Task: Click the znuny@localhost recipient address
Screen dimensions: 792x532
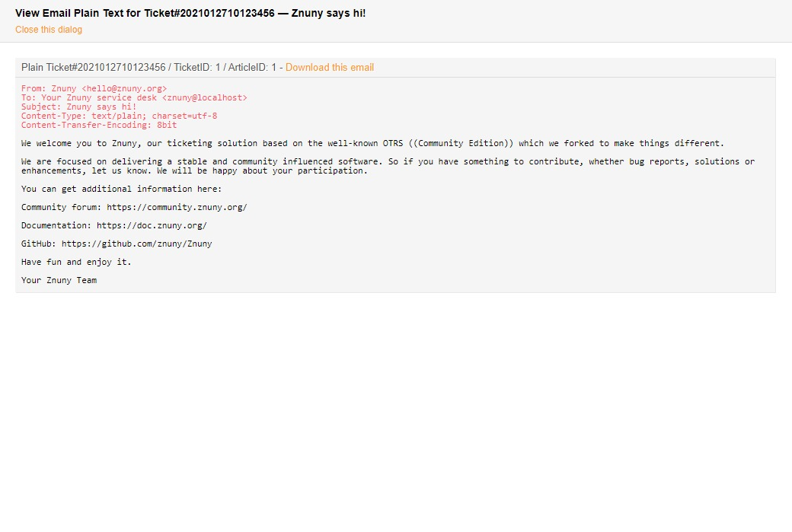Action: coord(205,98)
